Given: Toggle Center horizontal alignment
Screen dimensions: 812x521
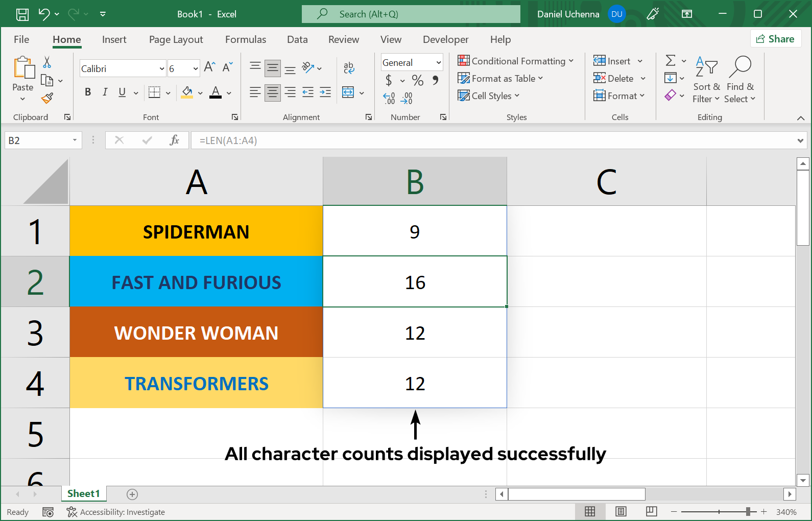Looking at the screenshot, I should (273, 92).
